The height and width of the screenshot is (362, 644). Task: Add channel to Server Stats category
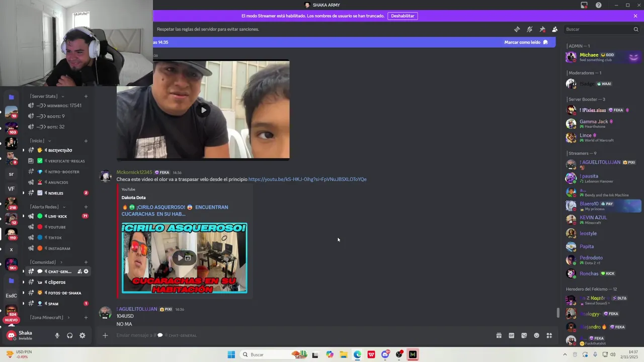coord(86,97)
